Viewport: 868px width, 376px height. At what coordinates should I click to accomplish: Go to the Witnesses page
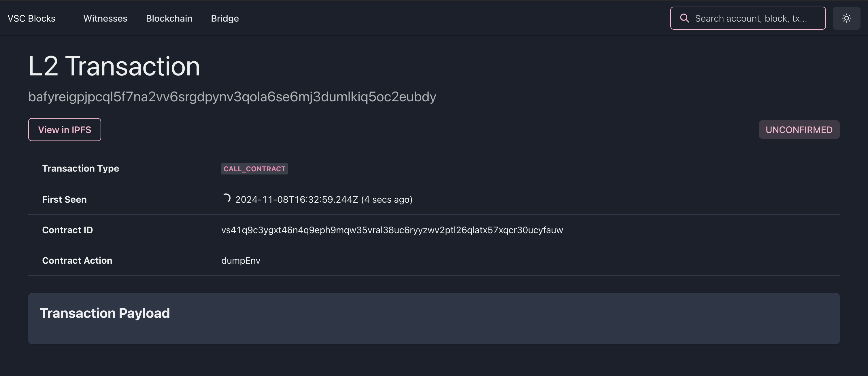click(x=105, y=18)
